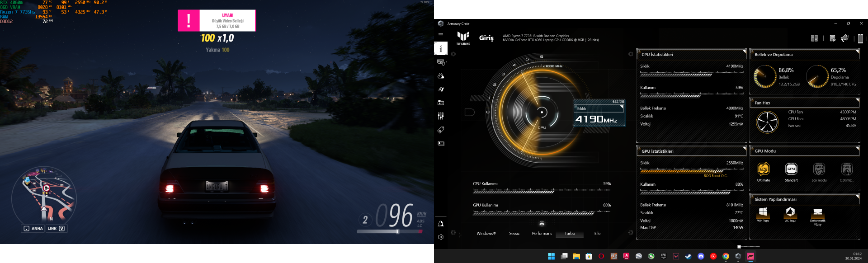868x263 pixels.
Task: Open the mobile device link icon
Action: point(860,38)
